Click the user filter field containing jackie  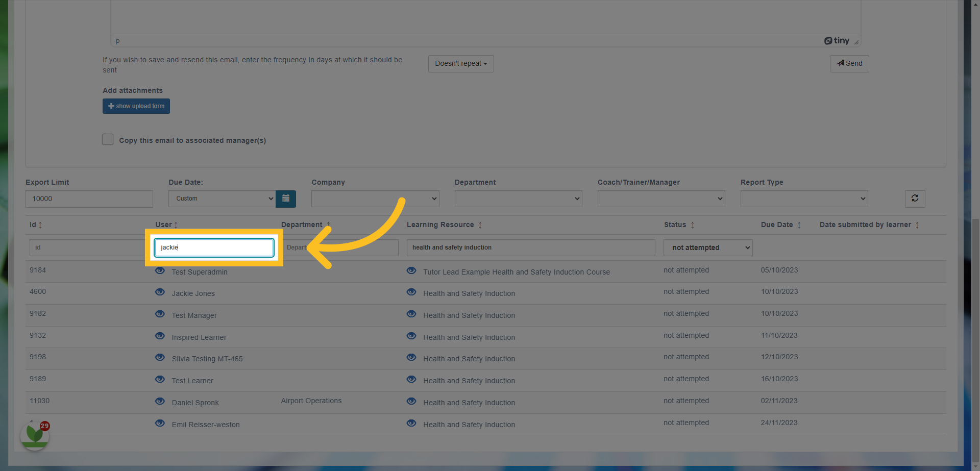(x=214, y=247)
